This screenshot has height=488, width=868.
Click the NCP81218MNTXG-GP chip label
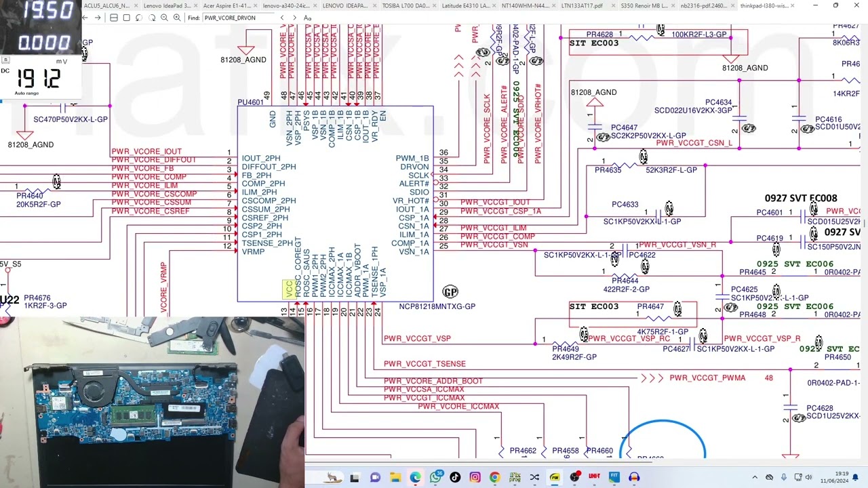point(437,306)
